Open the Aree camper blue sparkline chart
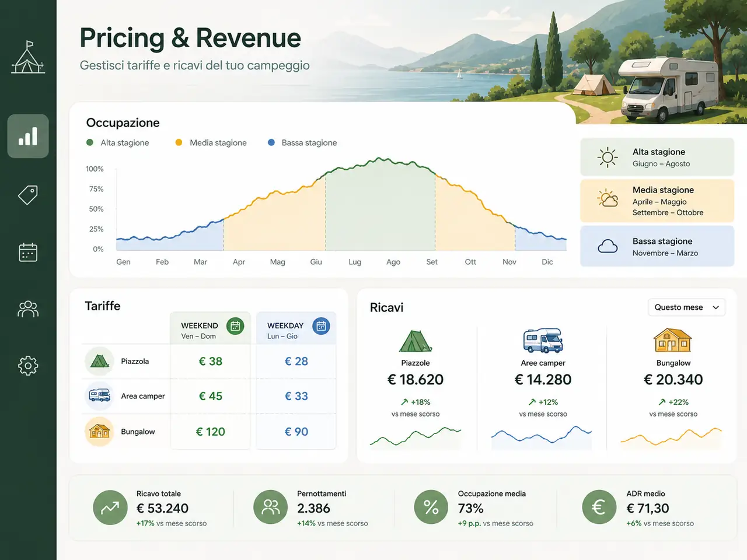This screenshot has width=747, height=560. click(542, 437)
